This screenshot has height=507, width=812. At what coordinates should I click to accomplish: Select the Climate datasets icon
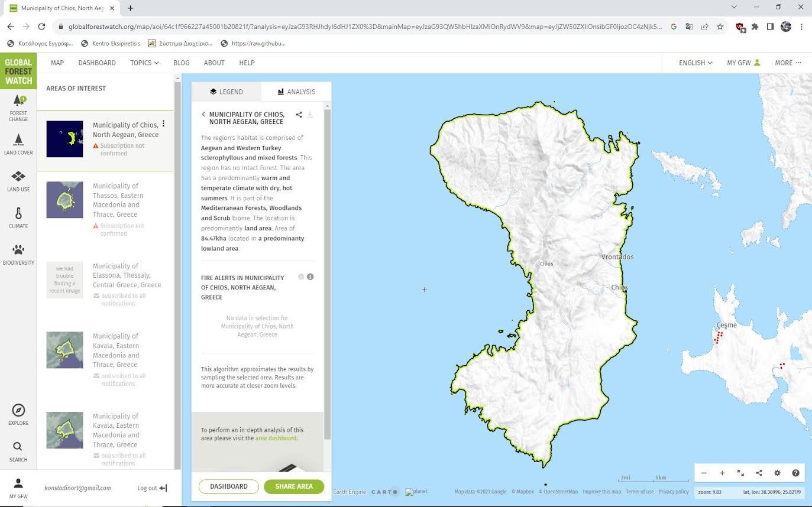(18, 217)
